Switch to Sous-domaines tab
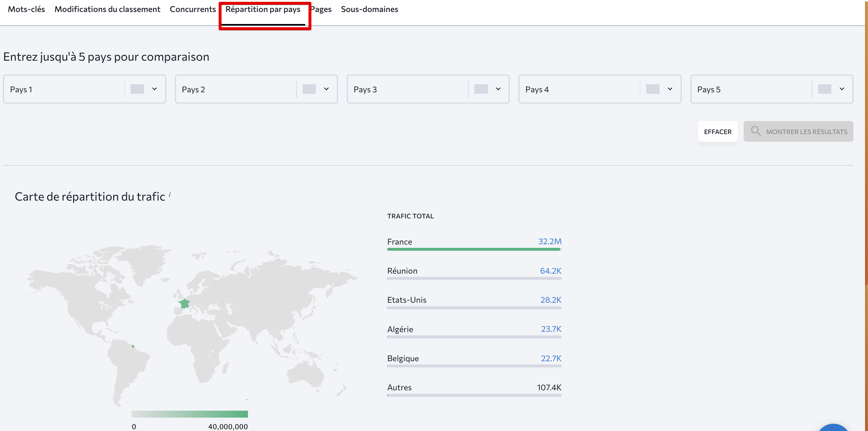868x431 pixels. (370, 9)
